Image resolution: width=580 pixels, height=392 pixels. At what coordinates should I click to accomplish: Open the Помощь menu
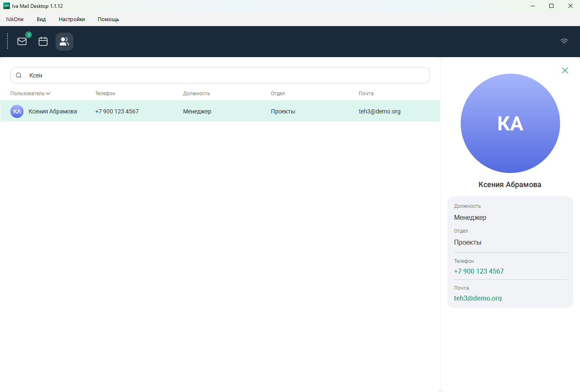point(109,19)
